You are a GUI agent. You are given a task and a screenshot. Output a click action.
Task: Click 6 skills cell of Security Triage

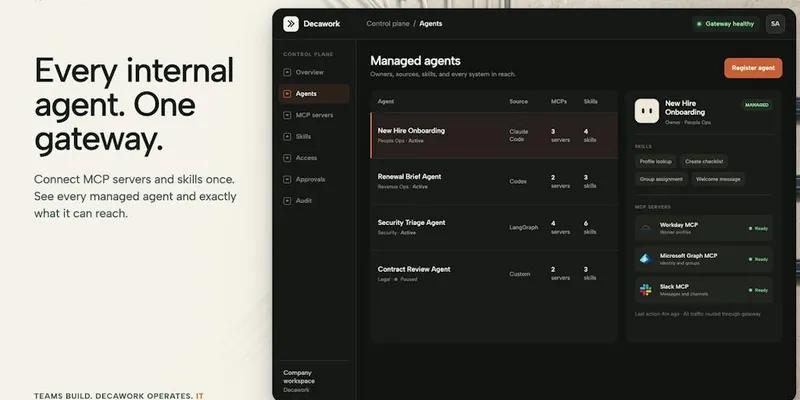click(x=590, y=228)
